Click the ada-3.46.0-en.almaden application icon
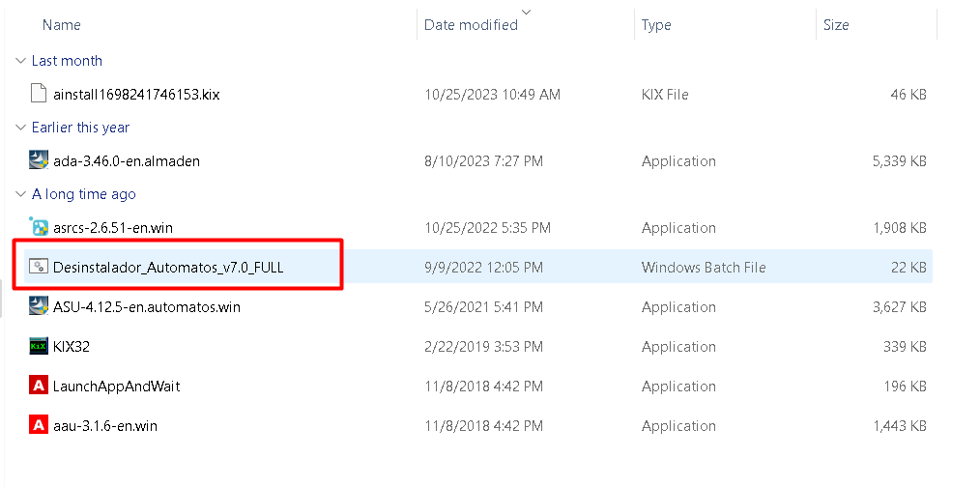 click(39, 161)
